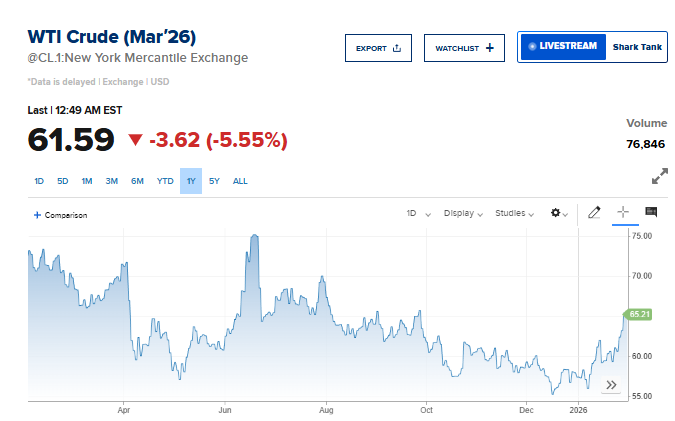Switch to the 1D time range
The height and width of the screenshot is (421, 675).
39,181
